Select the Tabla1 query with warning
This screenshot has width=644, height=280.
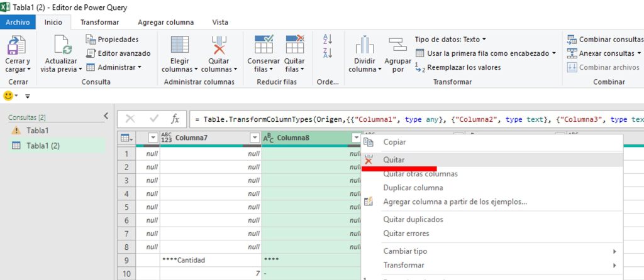point(57,131)
